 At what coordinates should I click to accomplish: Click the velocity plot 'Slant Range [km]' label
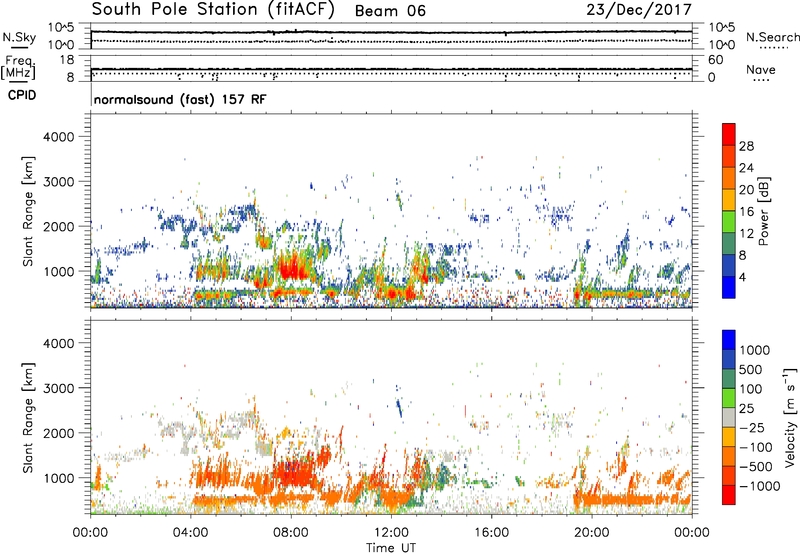tap(28, 418)
